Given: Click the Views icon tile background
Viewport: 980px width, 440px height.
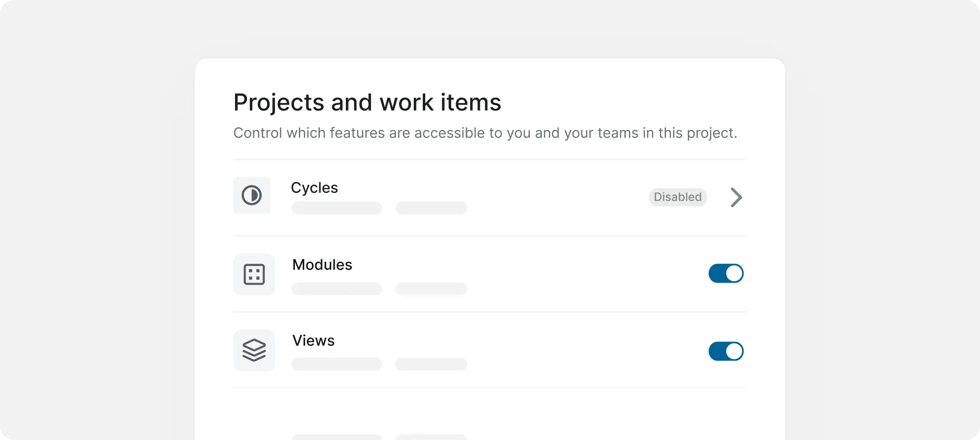Looking at the screenshot, I should pos(254,350).
